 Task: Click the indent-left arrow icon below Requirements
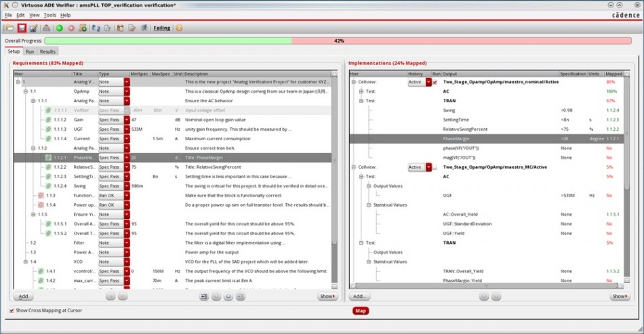(x=204, y=296)
